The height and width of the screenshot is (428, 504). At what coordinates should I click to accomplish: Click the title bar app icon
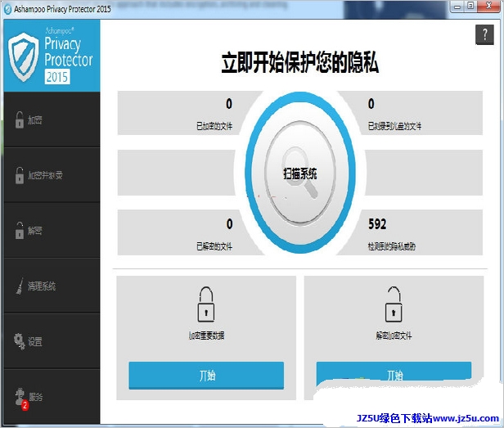[x=7, y=9]
